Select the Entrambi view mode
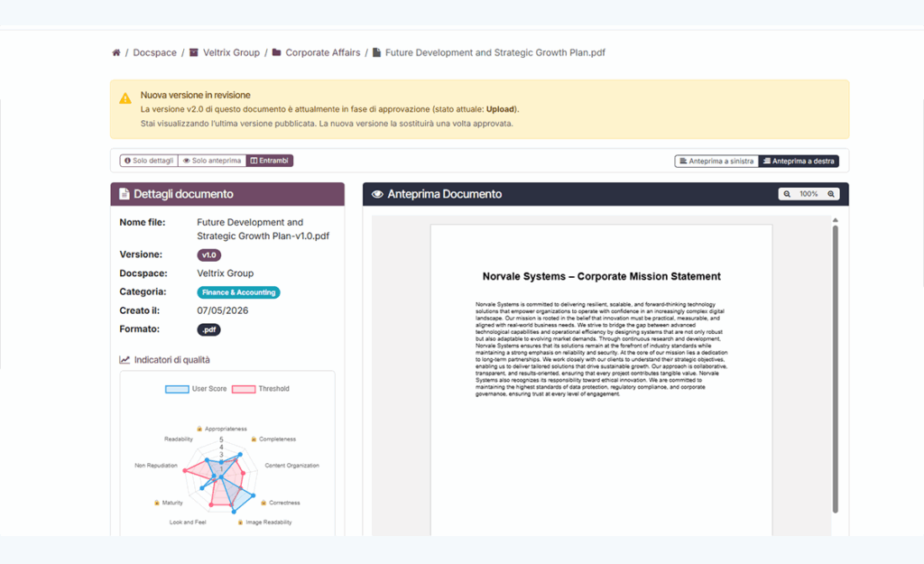This screenshot has width=924, height=564. tap(269, 161)
